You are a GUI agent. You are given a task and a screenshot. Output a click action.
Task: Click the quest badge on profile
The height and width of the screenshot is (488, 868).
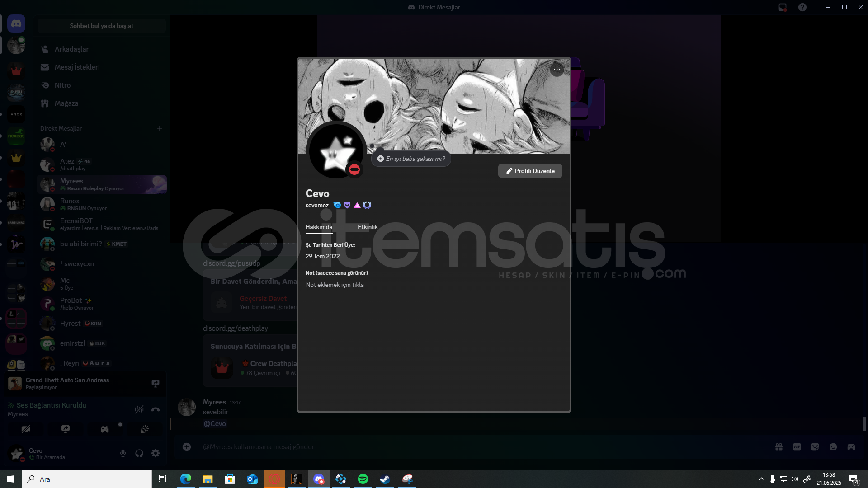pos(367,205)
